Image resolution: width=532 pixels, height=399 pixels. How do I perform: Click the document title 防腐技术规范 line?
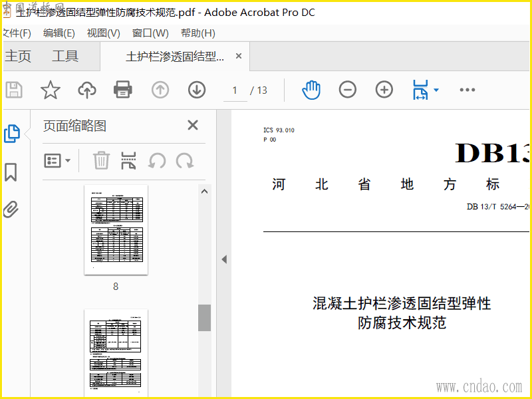pyautogui.click(x=402, y=323)
